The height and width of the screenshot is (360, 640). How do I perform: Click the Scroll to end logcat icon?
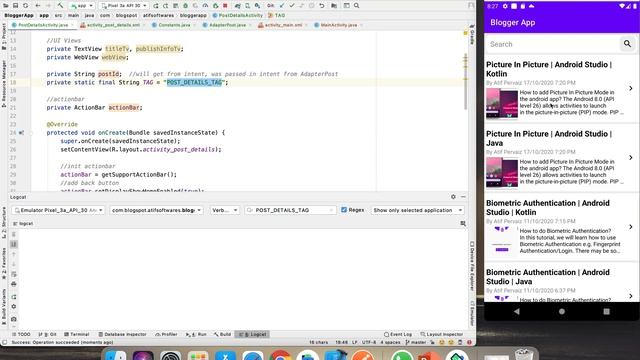13,244
